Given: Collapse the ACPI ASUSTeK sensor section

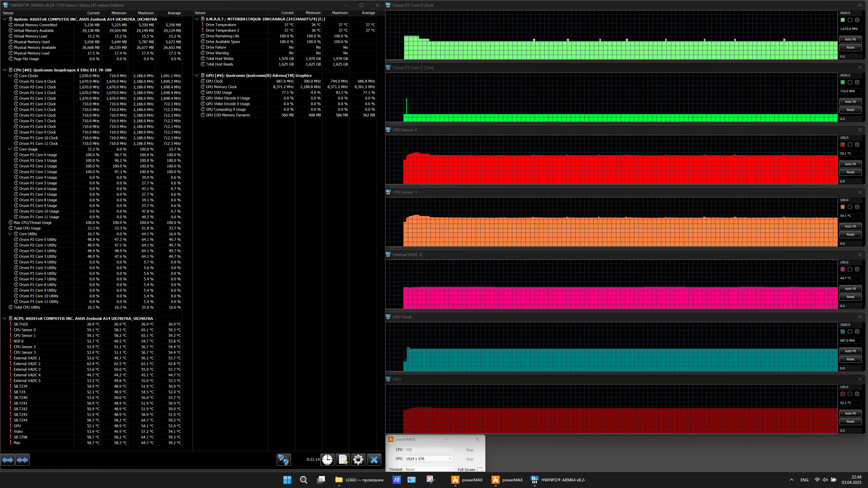Looking at the screenshot, I should coord(5,318).
